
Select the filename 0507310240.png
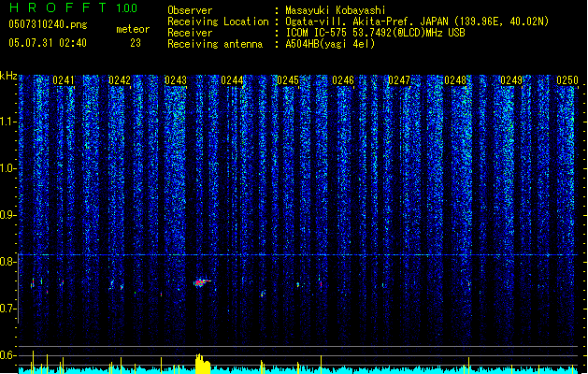click(x=48, y=25)
